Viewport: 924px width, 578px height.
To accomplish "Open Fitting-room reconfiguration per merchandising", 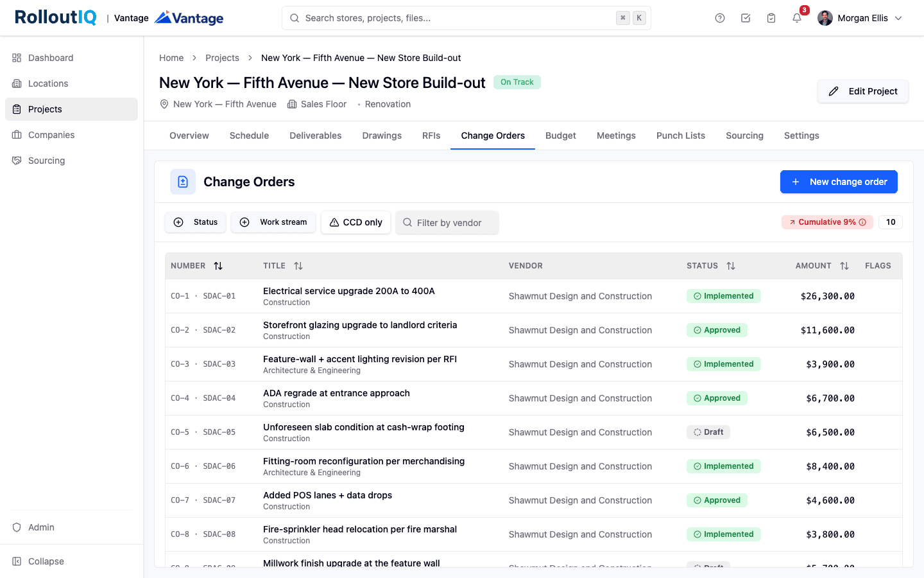I will tap(364, 461).
